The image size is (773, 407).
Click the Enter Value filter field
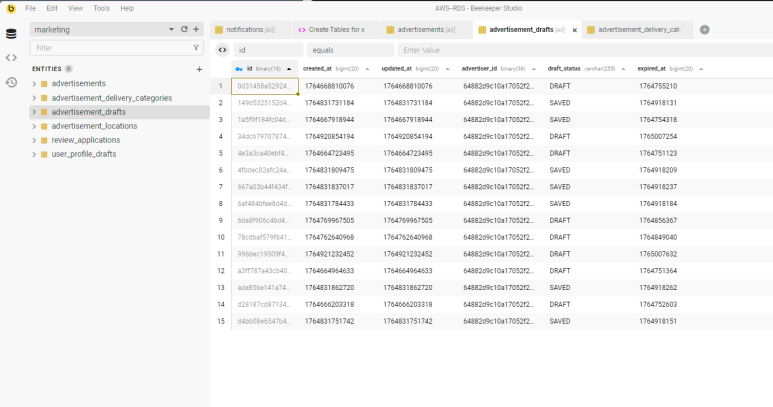pos(587,50)
